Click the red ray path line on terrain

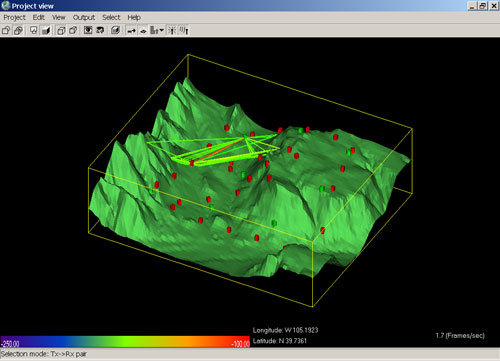pyautogui.click(x=218, y=151)
